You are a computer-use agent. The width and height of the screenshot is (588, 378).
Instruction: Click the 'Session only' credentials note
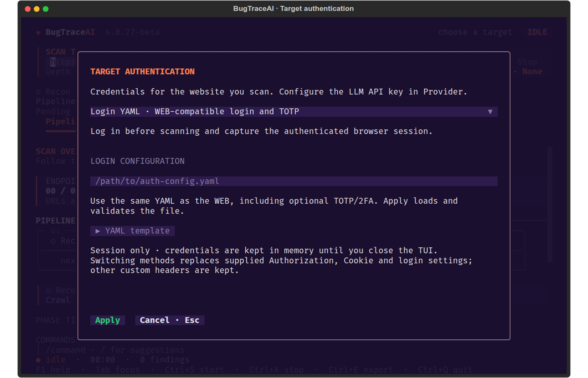tap(264, 250)
